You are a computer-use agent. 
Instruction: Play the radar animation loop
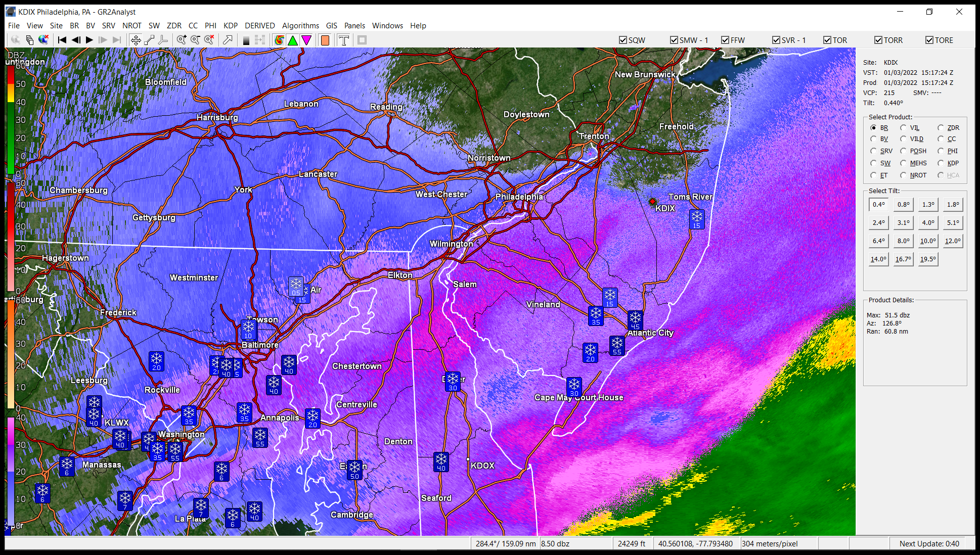pos(90,40)
